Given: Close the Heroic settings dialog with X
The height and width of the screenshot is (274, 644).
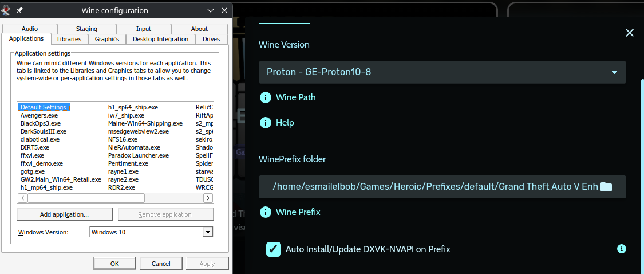Looking at the screenshot, I should coord(629,33).
